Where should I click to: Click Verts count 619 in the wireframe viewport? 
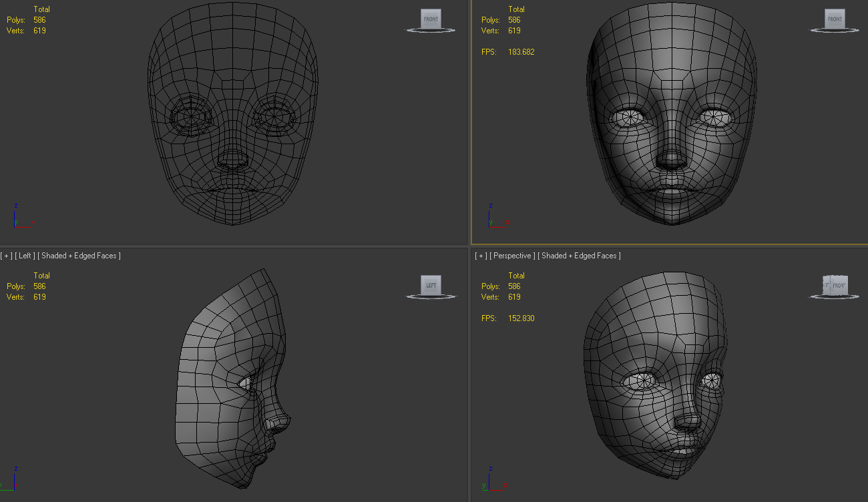click(39, 31)
